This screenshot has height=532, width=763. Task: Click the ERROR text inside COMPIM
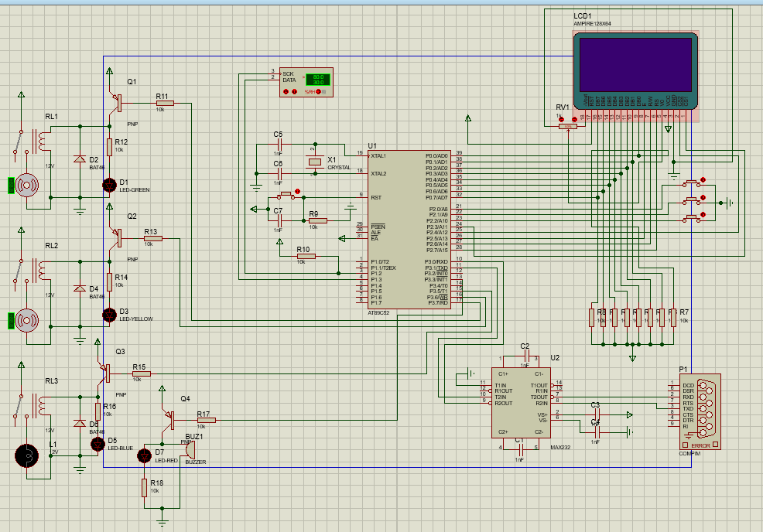click(701, 445)
